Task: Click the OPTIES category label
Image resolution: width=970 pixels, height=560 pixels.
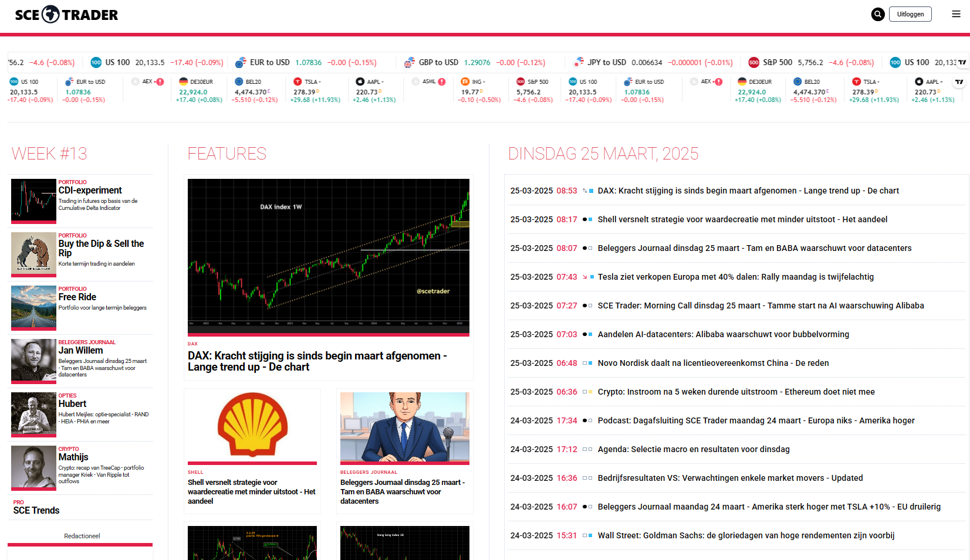Action: pos(67,396)
